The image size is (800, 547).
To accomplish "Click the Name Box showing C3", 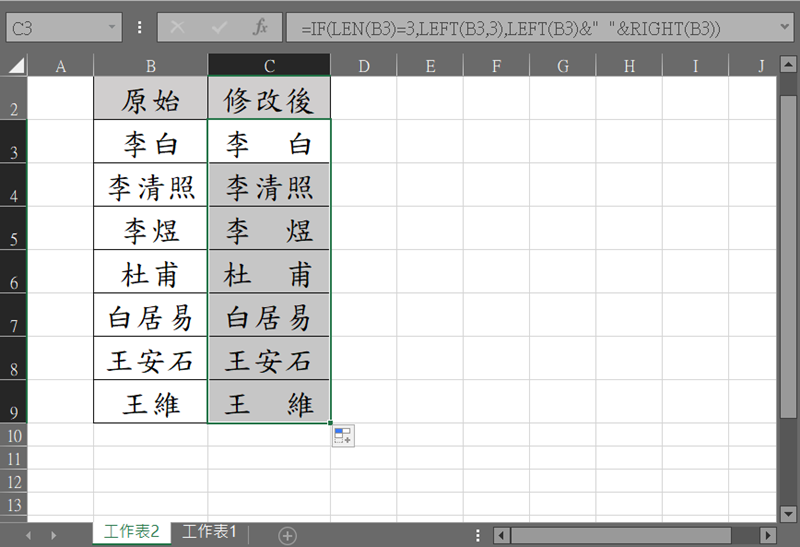I will [x=64, y=28].
